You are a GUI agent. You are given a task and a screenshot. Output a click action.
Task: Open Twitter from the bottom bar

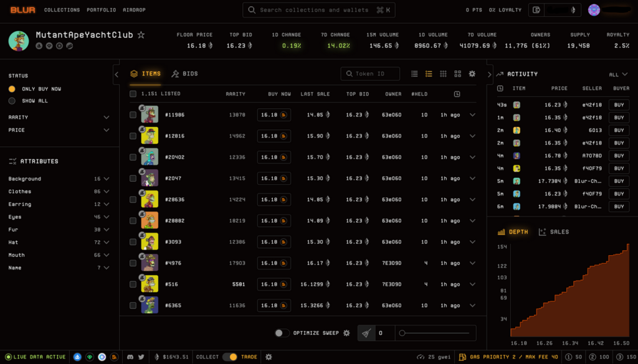click(x=141, y=357)
